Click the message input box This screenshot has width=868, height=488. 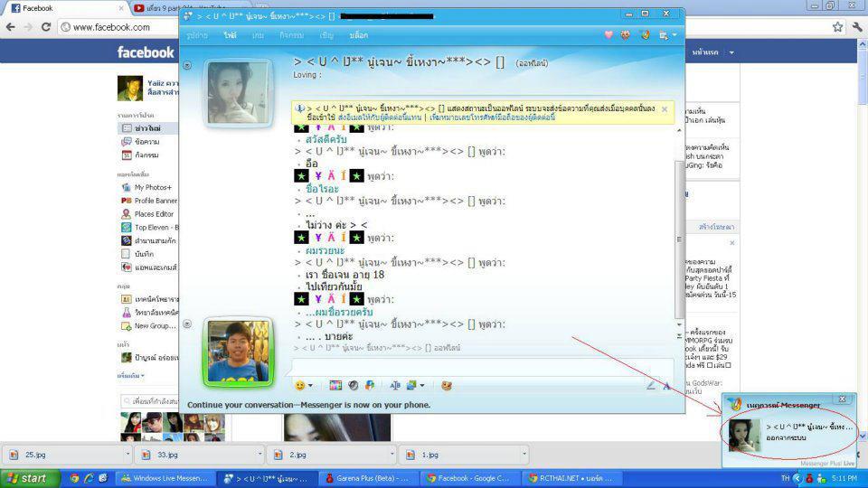(479, 367)
